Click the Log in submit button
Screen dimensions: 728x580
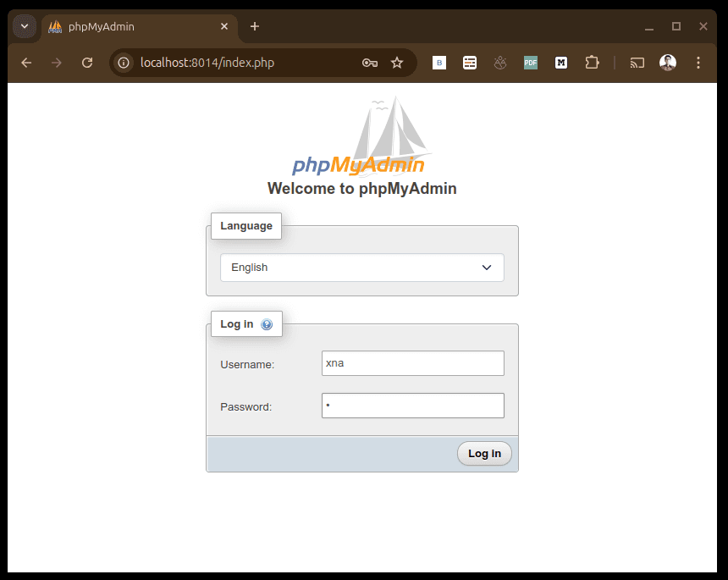click(484, 453)
